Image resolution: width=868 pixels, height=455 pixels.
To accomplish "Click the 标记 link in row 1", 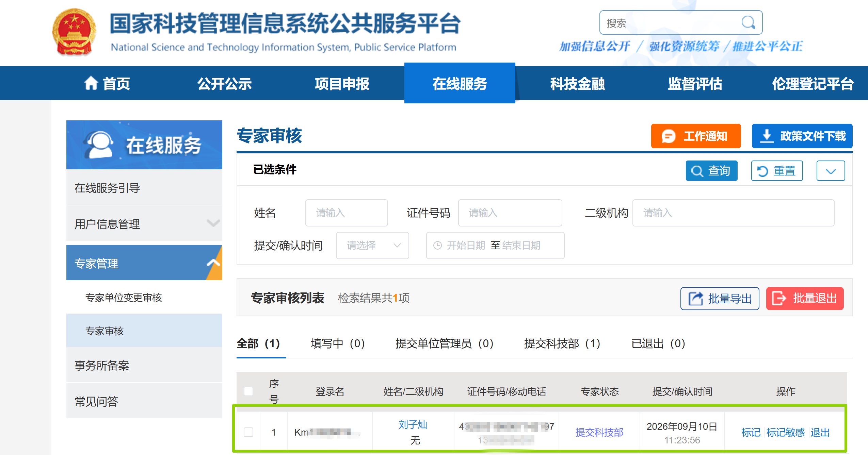I will coord(751,433).
